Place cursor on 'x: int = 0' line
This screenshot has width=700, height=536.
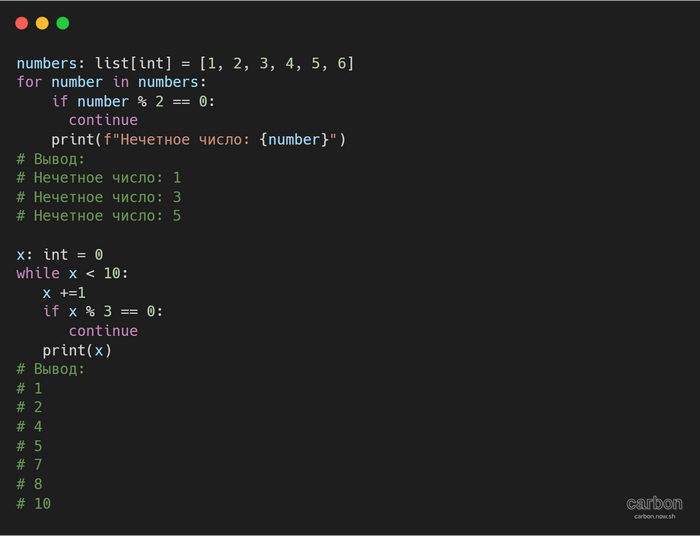[59, 254]
